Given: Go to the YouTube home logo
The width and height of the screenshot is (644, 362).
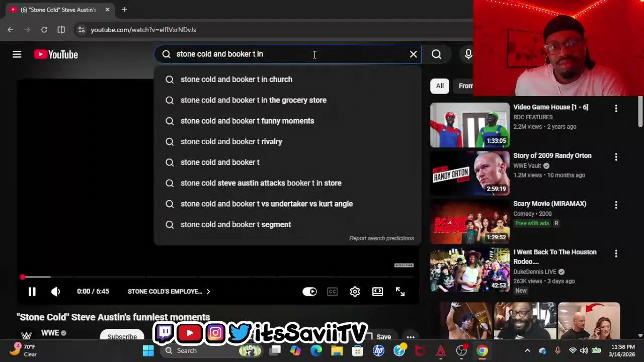Looking at the screenshot, I should [x=56, y=54].
